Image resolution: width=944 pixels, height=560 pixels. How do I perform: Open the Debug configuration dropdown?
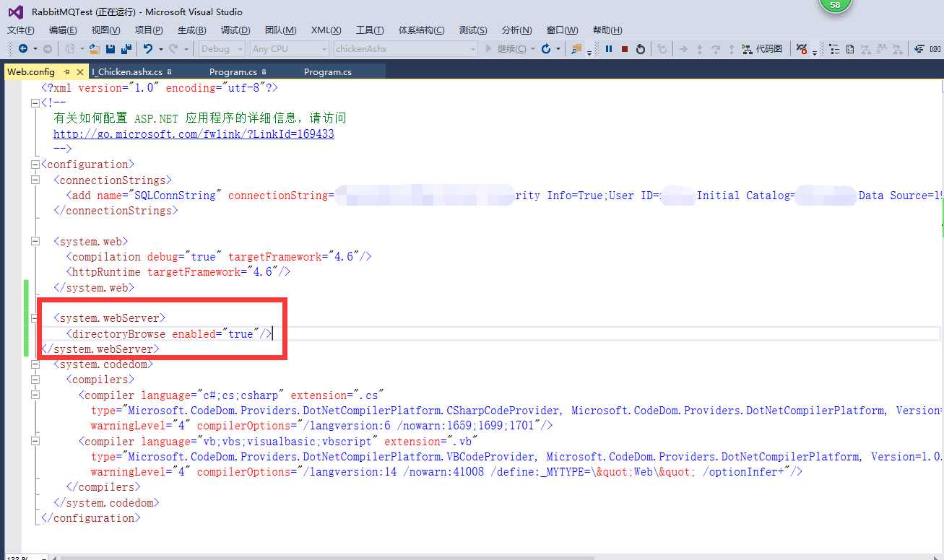point(223,49)
